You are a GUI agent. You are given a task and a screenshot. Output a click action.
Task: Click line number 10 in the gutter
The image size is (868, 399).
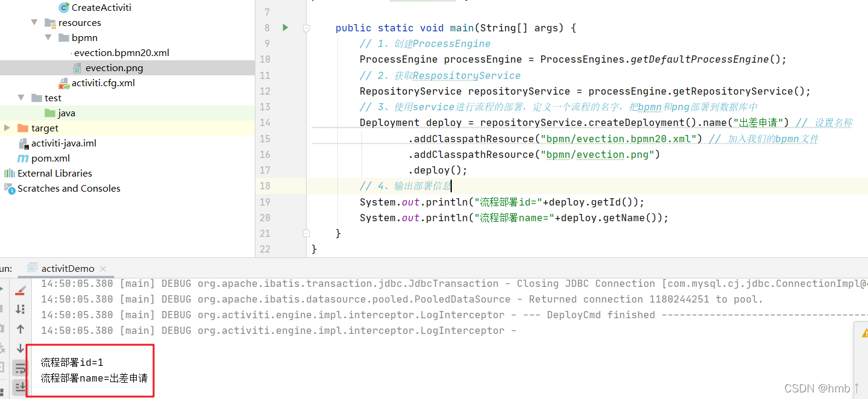265,59
